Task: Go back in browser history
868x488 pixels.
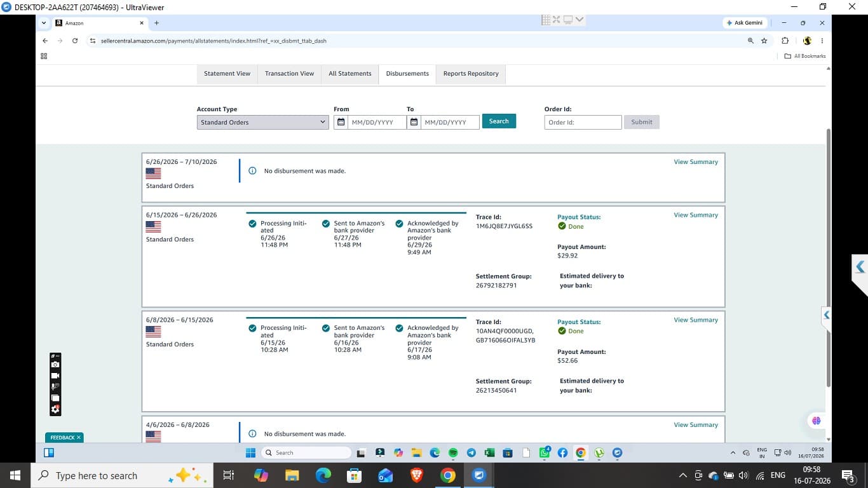Action: coord(45,41)
